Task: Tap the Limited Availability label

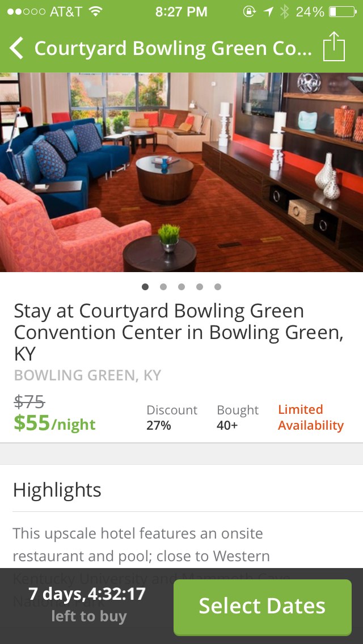Action: click(311, 417)
